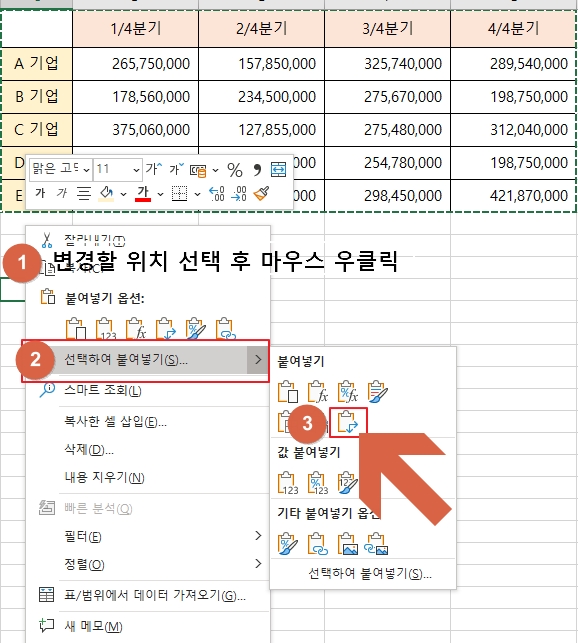Paste values and number formatting in submenu

[318, 483]
